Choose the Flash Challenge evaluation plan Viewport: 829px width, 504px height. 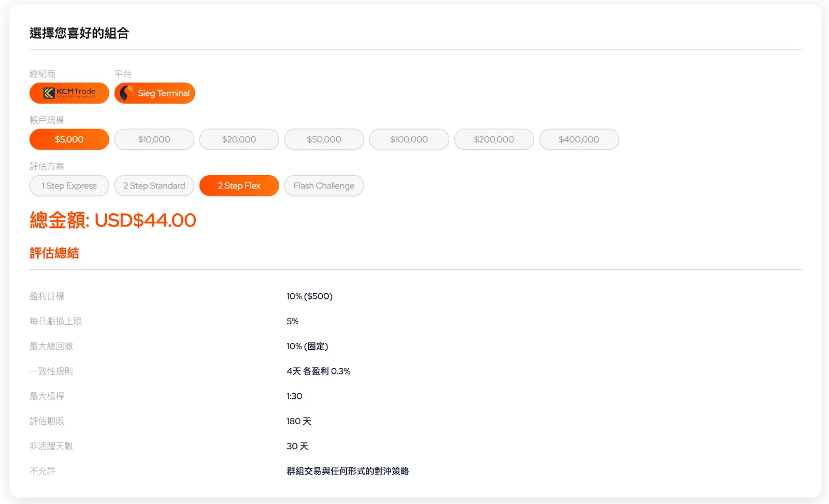[324, 185]
